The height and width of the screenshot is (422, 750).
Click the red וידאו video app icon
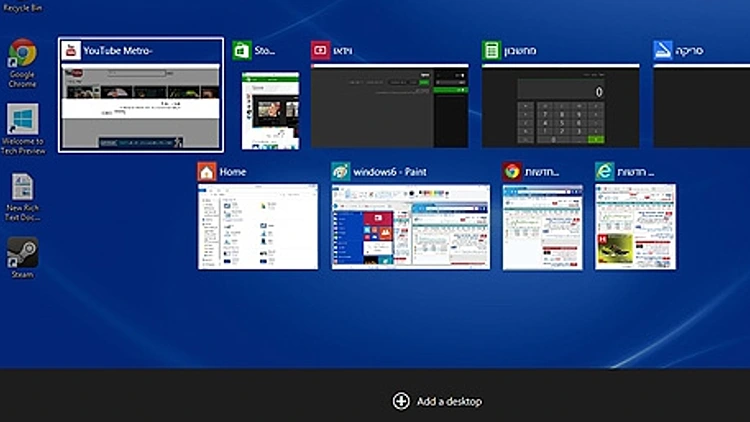(x=320, y=50)
